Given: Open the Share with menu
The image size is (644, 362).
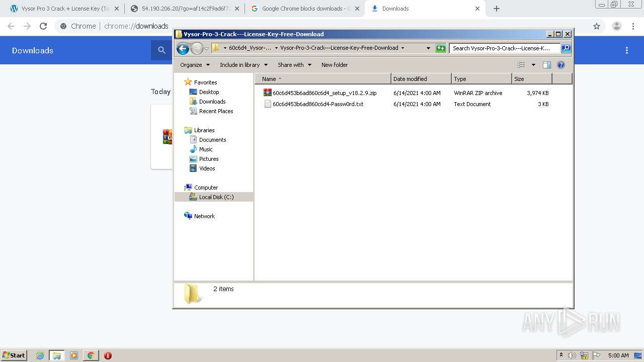Looking at the screenshot, I should pyautogui.click(x=294, y=65).
